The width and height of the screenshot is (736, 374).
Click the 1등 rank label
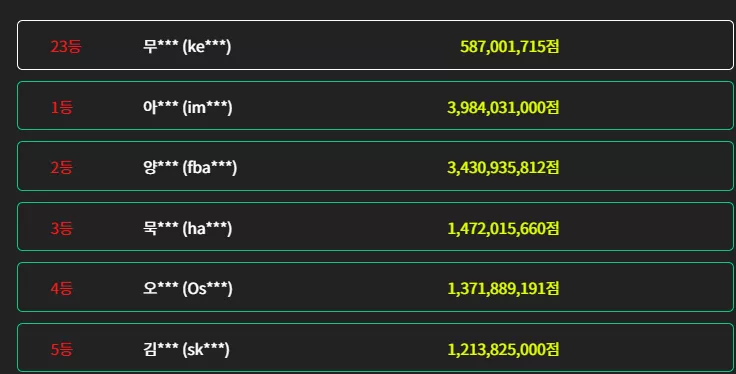pos(61,107)
